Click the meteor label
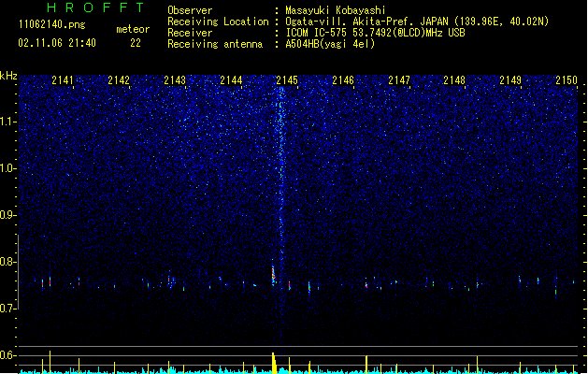This screenshot has height=374, width=588. tap(133, 29)
